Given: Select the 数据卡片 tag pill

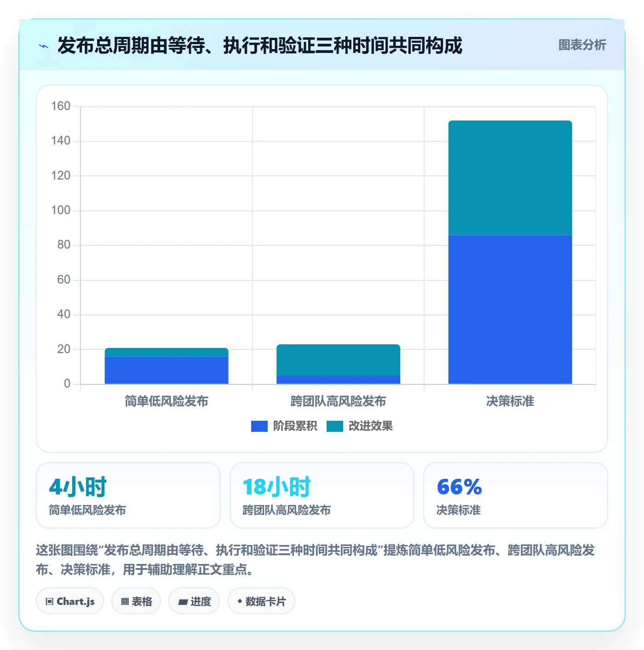Looking at the screenshot, I should pyautogui.click(x=261, y=601).
